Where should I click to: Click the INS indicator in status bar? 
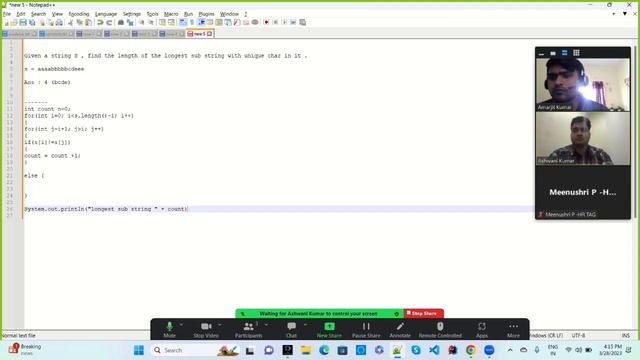(x=626, y=336)
